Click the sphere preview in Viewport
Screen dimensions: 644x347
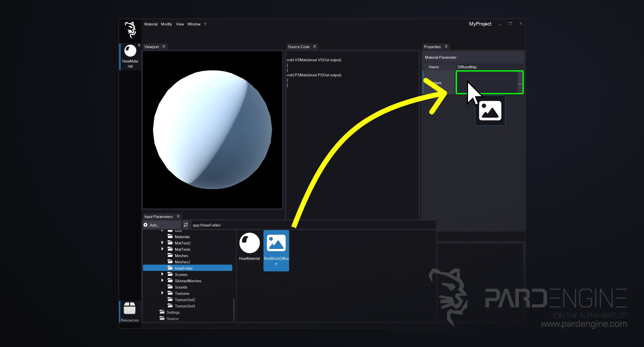coord(212,130)
